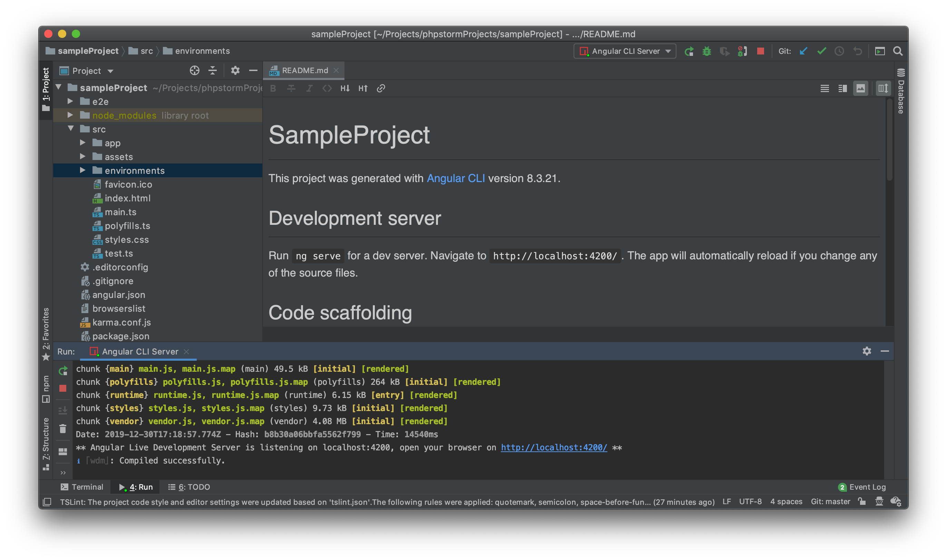Toggle split editor and preview layout
Image resolution: width=947 pixels, height=560 pixels.
click(x=842, y=88)
